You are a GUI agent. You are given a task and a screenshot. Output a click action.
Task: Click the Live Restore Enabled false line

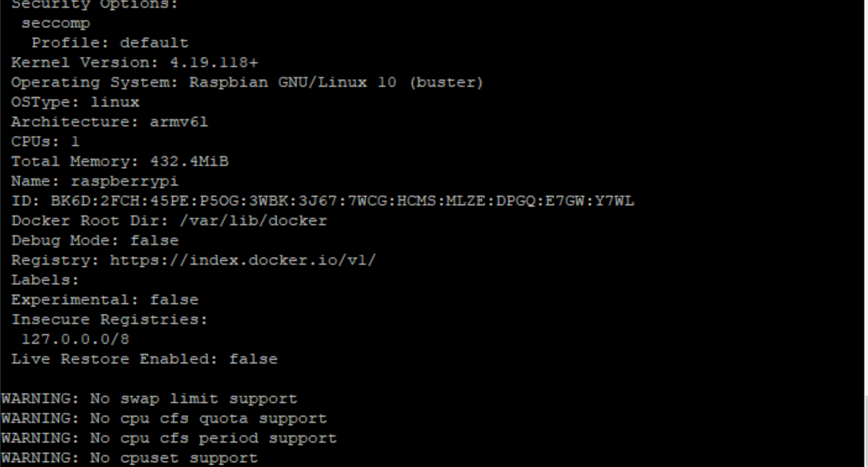click(x=144, y=359)
